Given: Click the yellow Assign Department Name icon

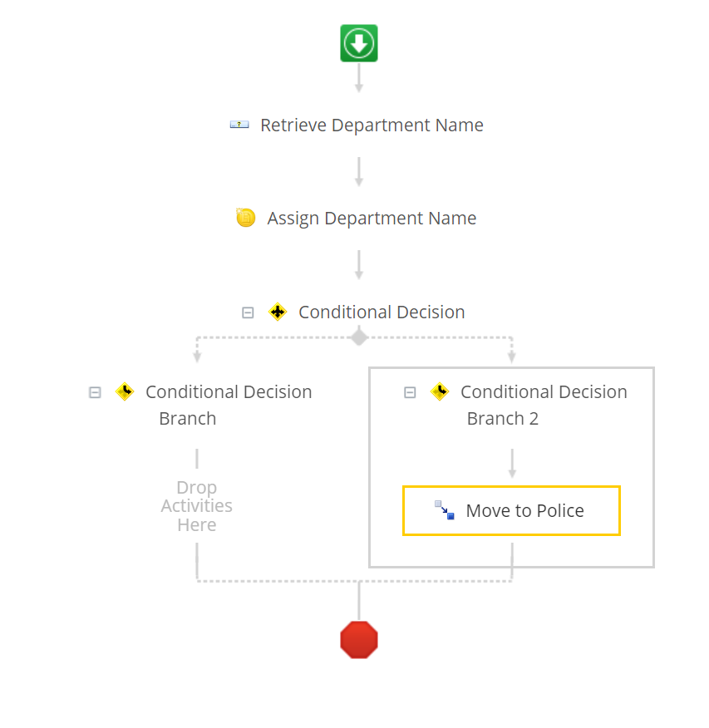Looking at the screenshot, I should tap(245, 218).
